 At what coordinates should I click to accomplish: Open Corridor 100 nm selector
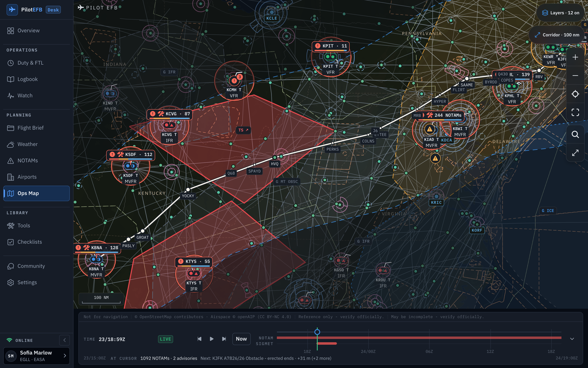click(x=557, y=35)
